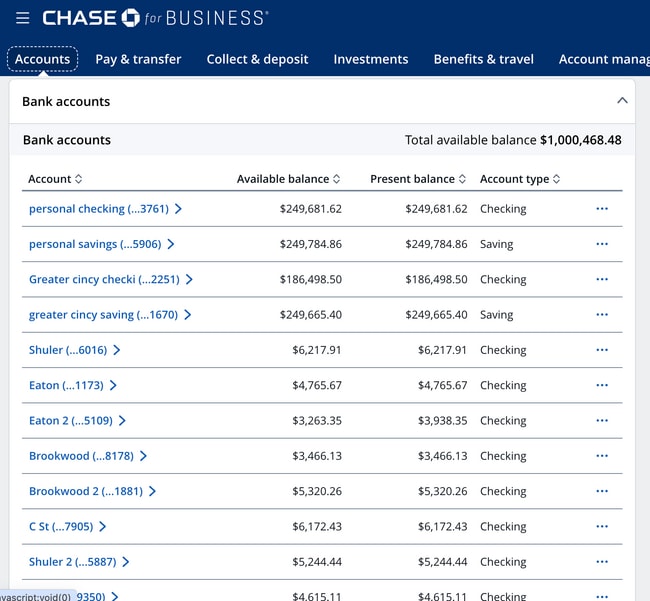Open the hamburger navigation menu
The image size is (650, 601).
[22, 18]
